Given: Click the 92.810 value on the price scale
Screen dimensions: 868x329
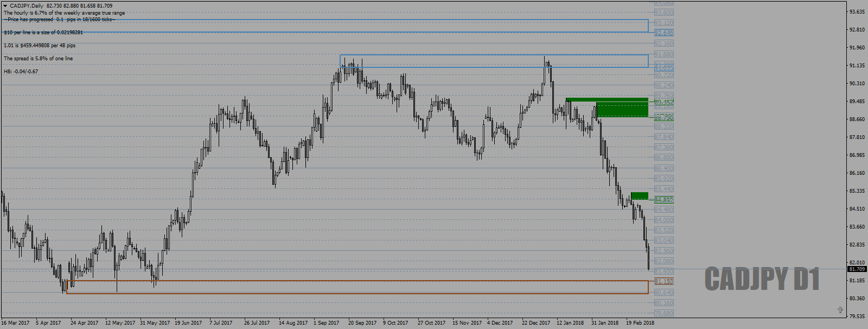Looking at the screenshot, I should [x=857, y=30].
